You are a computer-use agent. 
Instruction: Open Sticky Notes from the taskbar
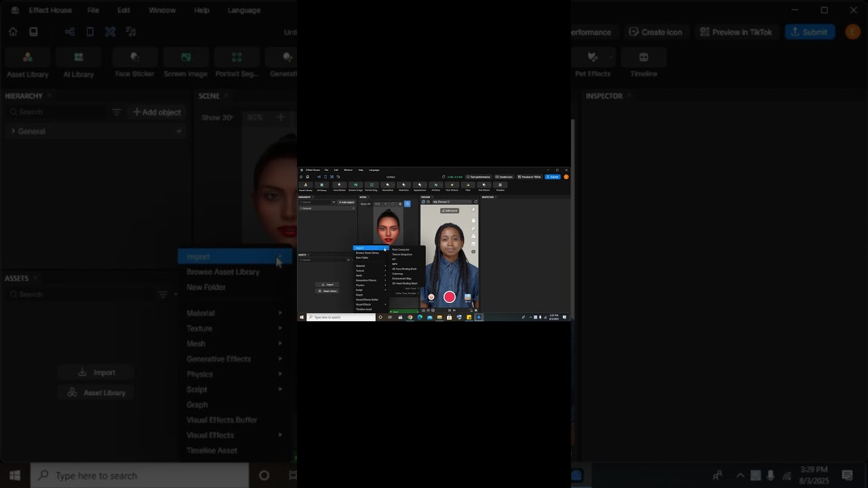(469, 317)
